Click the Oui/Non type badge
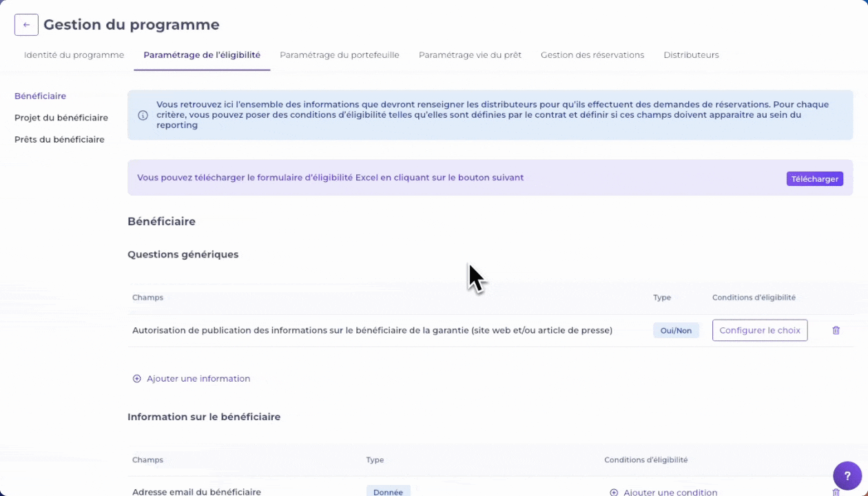Screen dimensions: 868x496 676,331
